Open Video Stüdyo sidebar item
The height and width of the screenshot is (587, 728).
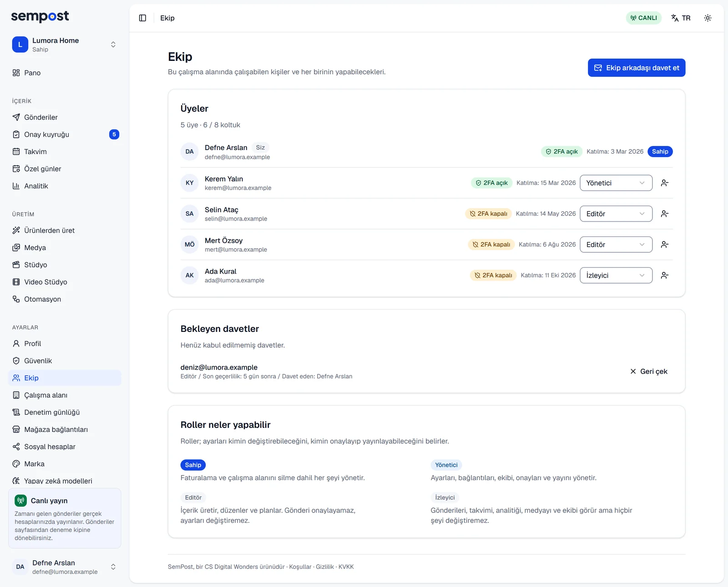[x=65, y=282]
